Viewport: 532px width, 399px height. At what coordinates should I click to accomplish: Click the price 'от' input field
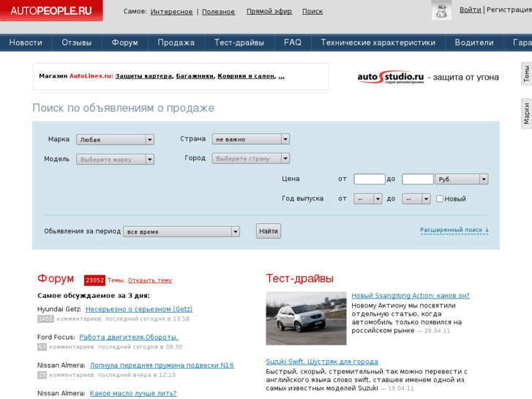pos(370,179)
